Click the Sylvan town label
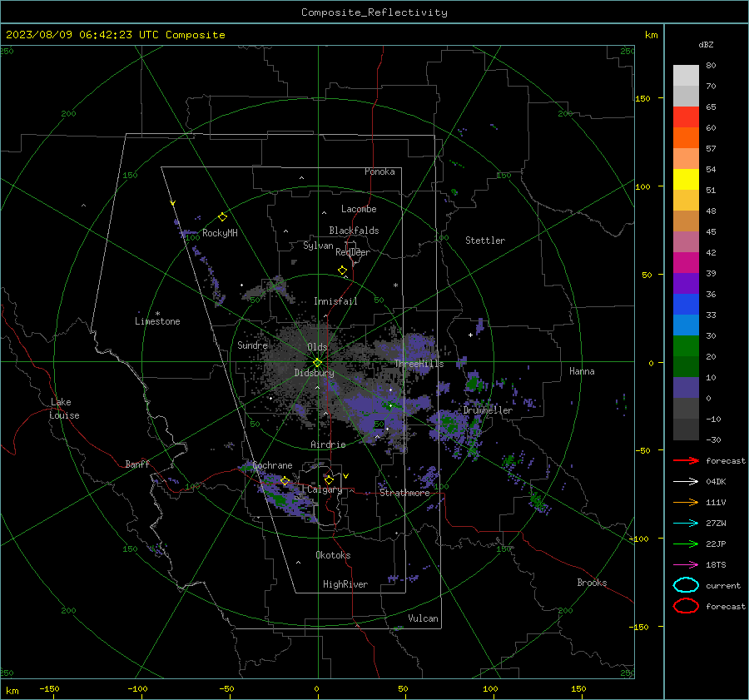Viewport: 749px width, 700px height. 318,246
